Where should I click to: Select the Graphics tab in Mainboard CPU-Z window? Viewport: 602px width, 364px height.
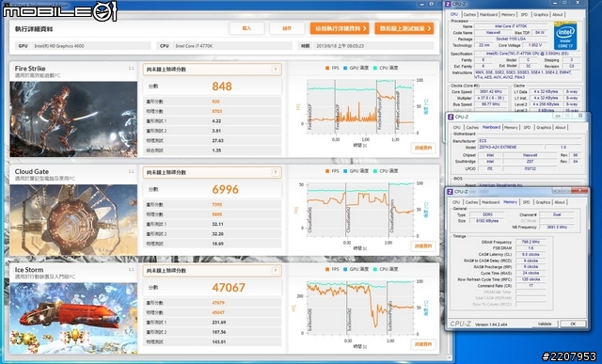point(544,127)
